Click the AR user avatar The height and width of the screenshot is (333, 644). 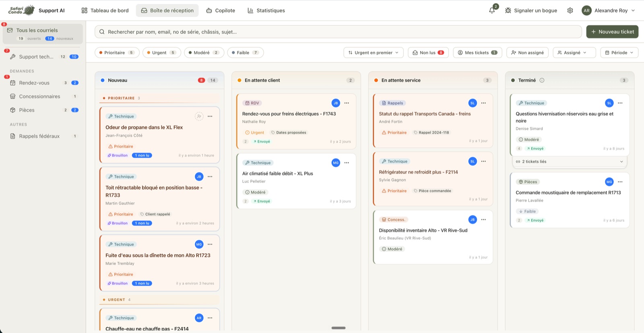pyautogui.click(x=586, y=10)
